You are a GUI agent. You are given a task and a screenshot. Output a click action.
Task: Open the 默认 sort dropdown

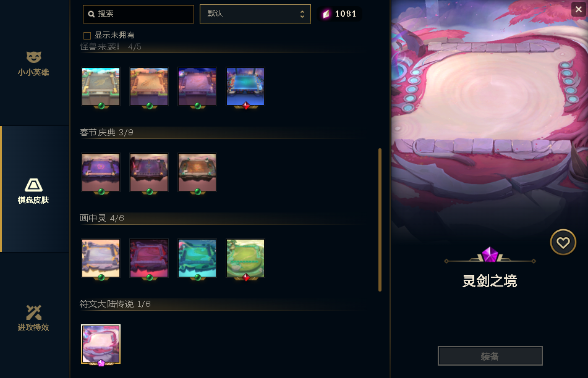(255, 14)
